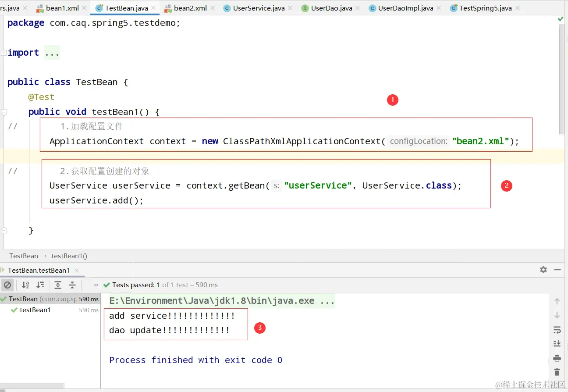Image resolution: width=568 pixels, height=392 pixels.
Task: Click the test tree horizontal scrollbar
Action: tap(32, 386)
